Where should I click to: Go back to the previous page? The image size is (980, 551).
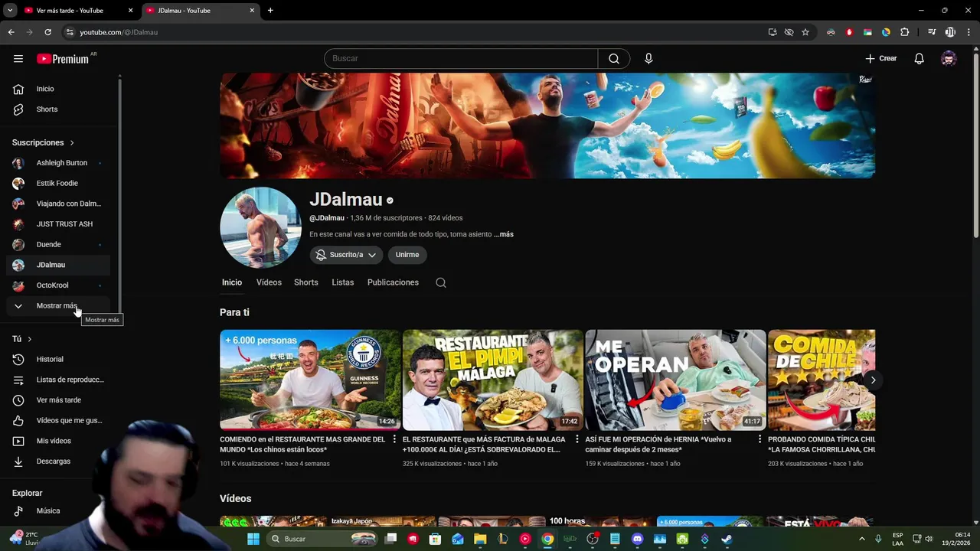[11, 32]
